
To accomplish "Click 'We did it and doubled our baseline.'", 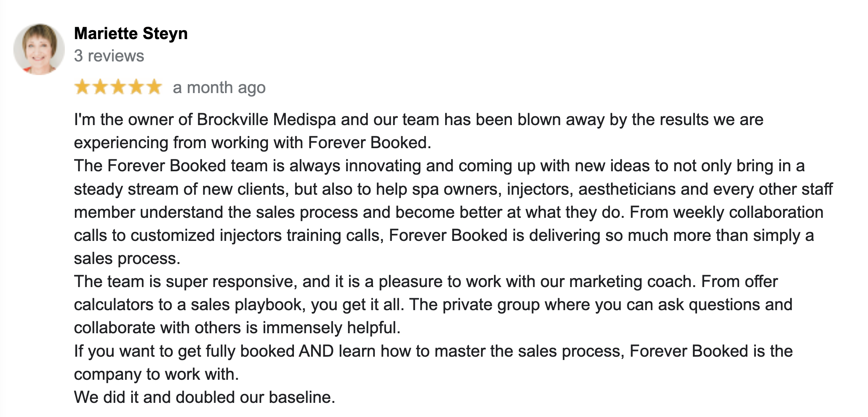I will coord(205,397).
